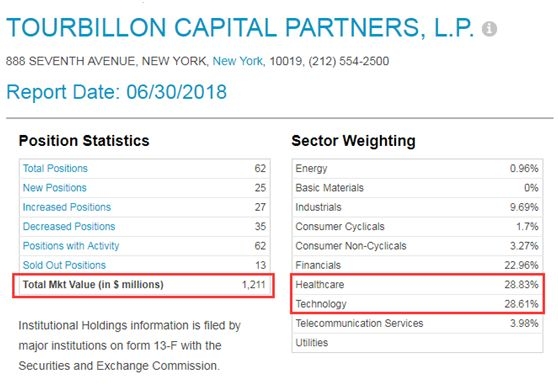Open the New Positions link
This screenshot has width=558, height=392.
(54, 187)
